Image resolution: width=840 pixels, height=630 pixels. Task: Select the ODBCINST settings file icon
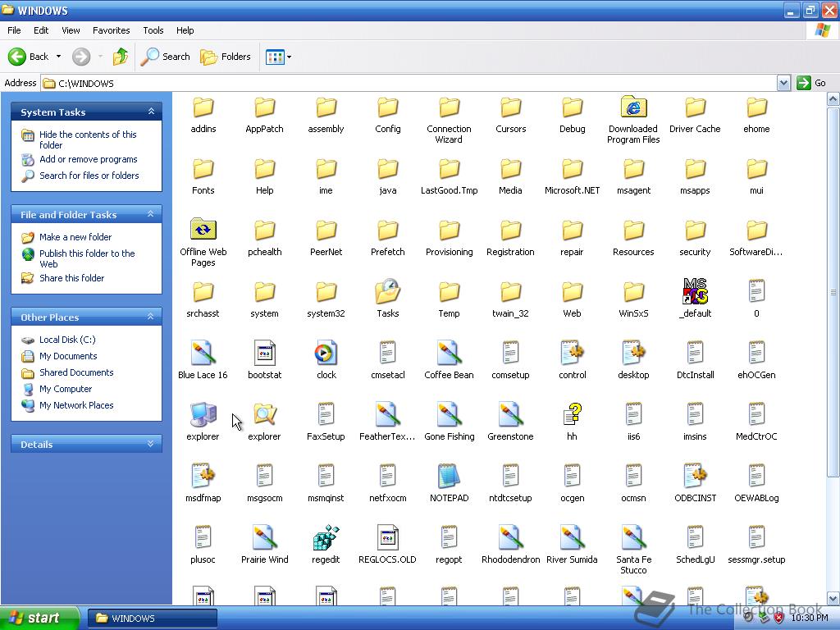(696, 477)
